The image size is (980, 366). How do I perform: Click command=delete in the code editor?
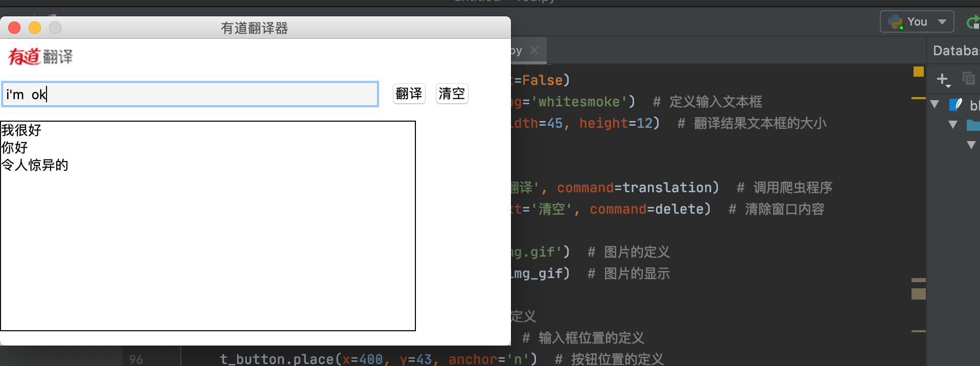(650, 209)
